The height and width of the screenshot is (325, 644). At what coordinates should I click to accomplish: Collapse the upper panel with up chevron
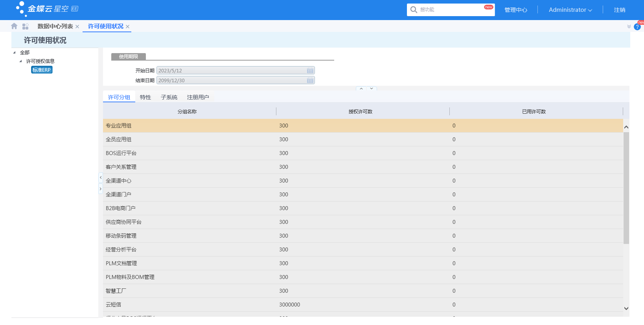click(361, 89)
